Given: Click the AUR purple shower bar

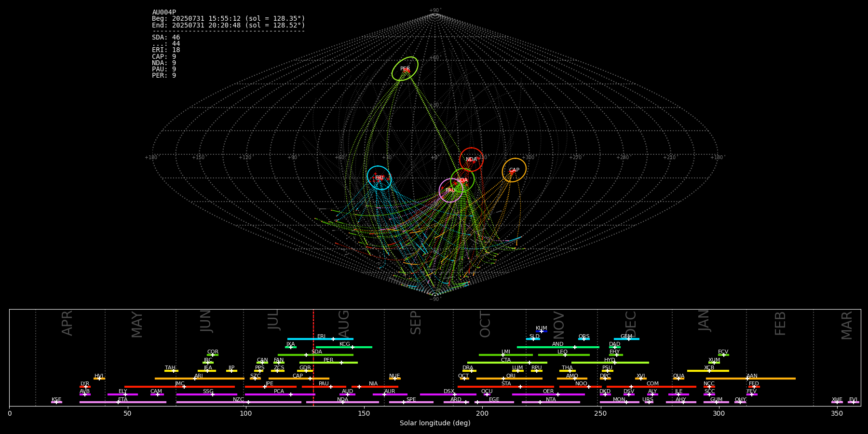Looking at the screenshot, I should click(390, 394).
